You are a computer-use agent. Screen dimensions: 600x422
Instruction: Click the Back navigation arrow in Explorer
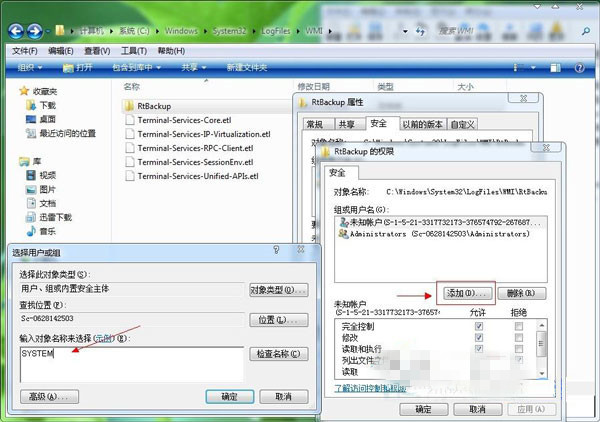(18, 30)
